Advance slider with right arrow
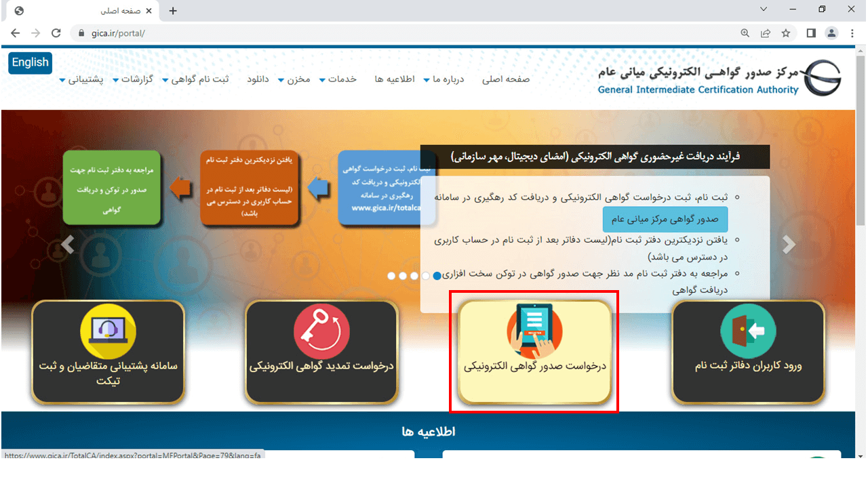868x488 pixels. tap(788, 245)
